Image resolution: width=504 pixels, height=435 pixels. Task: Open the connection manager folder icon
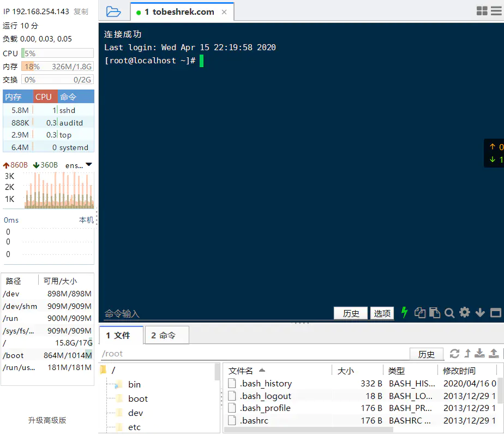coord(113,11)
